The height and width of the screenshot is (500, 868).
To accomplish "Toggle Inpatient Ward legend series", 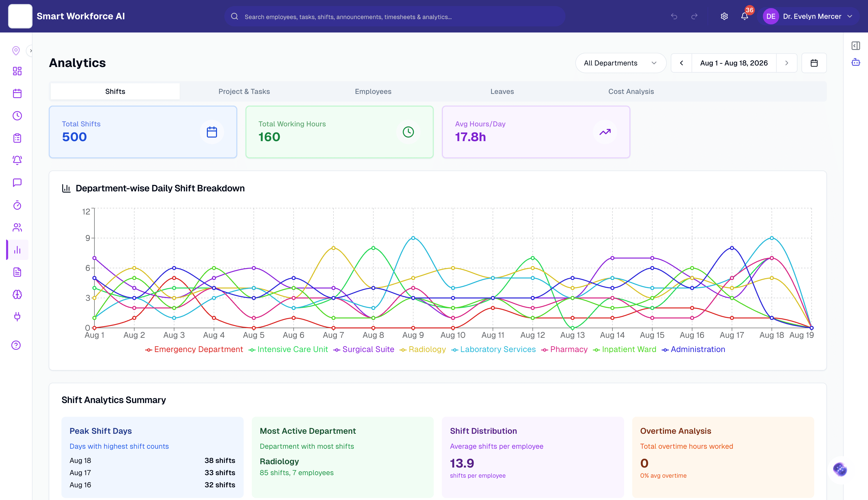I will click(625, 349).
